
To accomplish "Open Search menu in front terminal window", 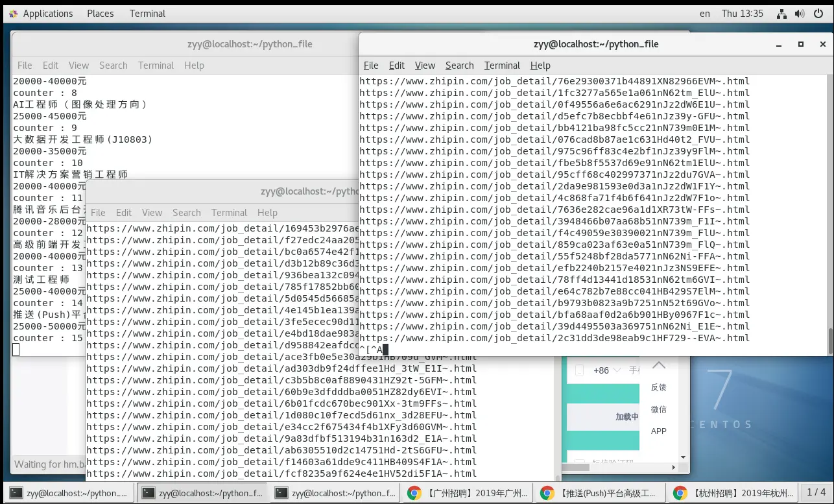I will click(460, 66).
